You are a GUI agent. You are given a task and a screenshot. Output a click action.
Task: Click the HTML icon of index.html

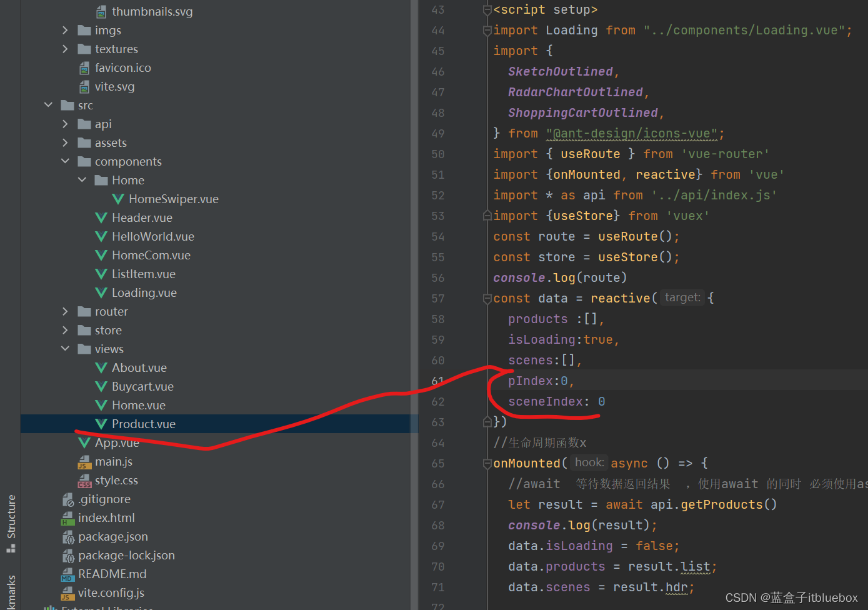67,518
